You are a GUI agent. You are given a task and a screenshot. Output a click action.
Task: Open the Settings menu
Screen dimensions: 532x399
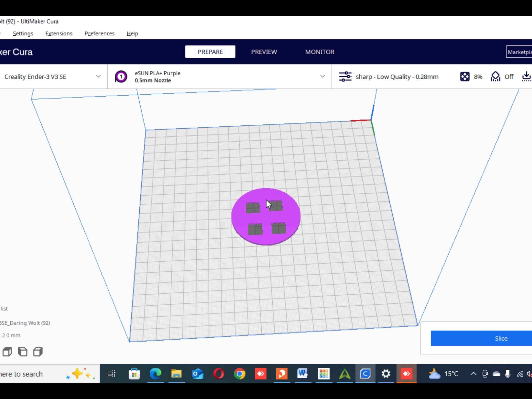click(x=23, y=33)
